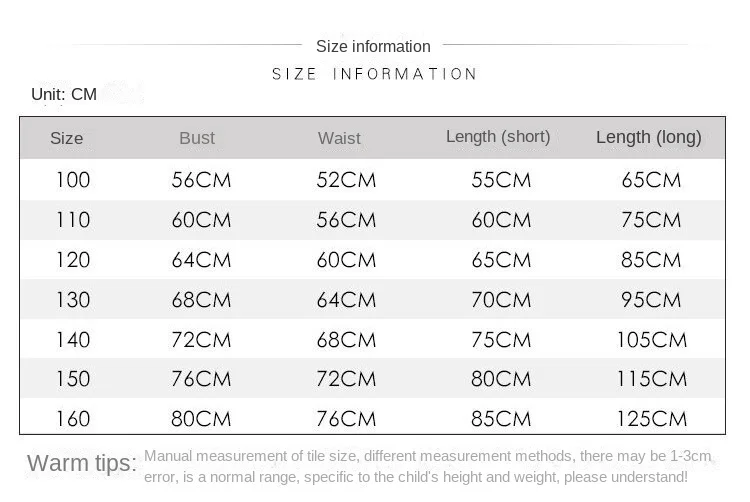
Task: Click the 105CM long length cell
Action: coord(652,340)
